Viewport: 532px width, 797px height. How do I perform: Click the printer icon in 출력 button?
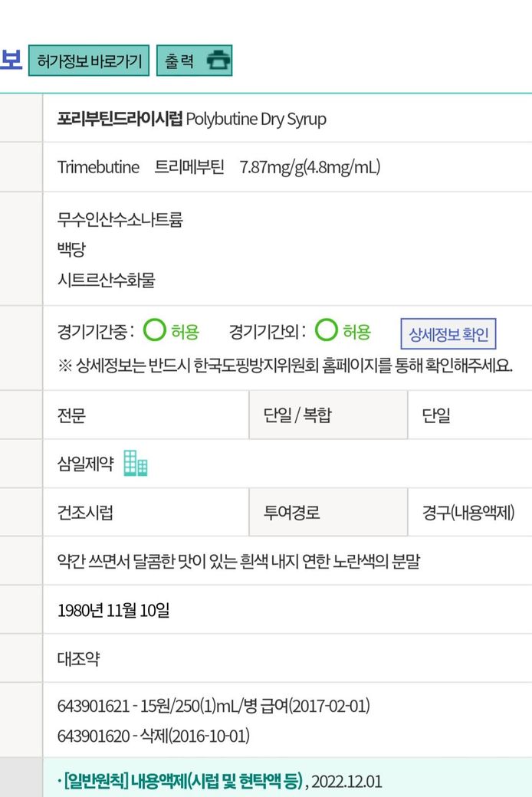coord(218,61)
